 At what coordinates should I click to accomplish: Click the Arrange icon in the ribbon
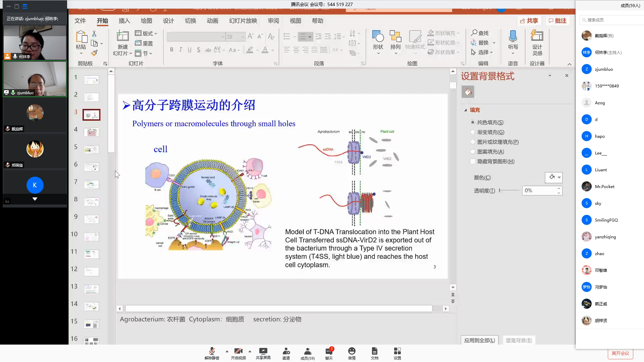(x=395, y=36)
